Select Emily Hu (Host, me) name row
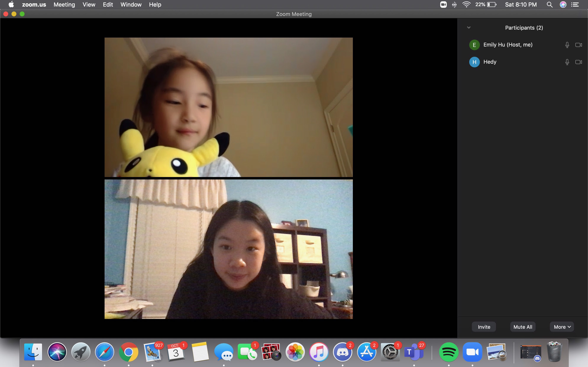The image size is (588, 367). (x=523, y=45)
